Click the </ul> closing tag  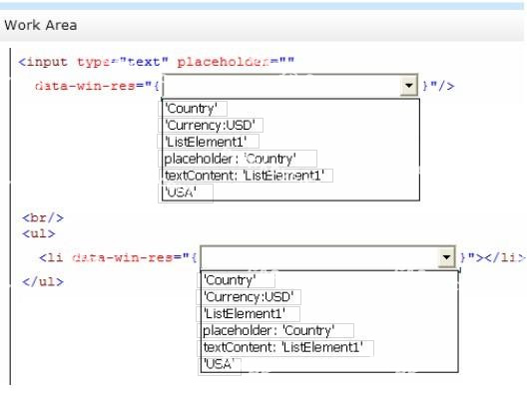pyautogui.click(x=43, y=281)
